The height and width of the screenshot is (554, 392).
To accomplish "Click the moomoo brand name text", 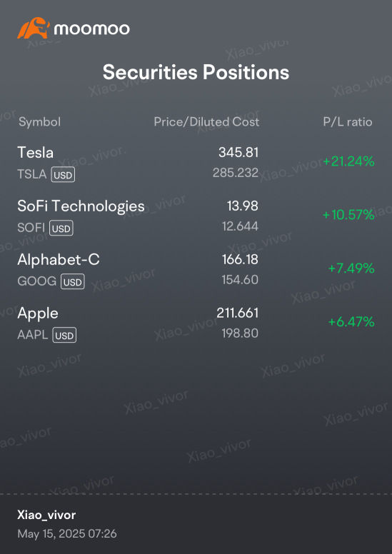I will [91, 29].
